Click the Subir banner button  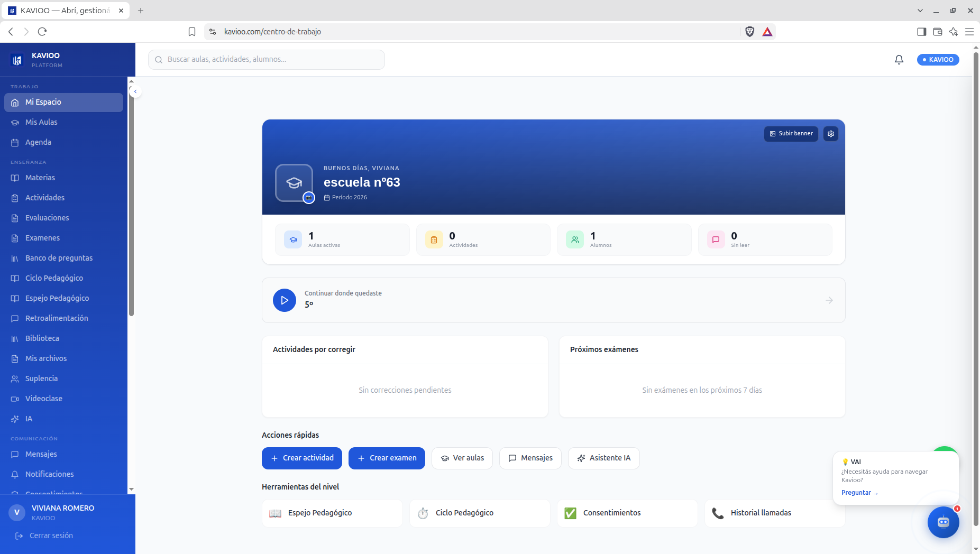(x=791, y=134)
